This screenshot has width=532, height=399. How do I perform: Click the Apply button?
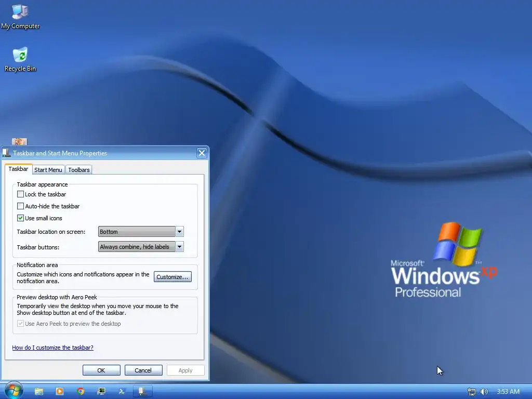tap(185, 370)
